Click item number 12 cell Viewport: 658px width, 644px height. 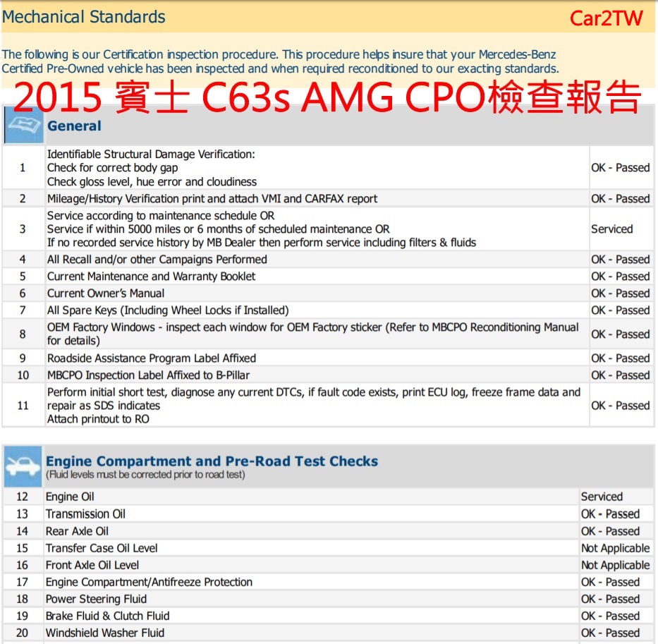23,497
